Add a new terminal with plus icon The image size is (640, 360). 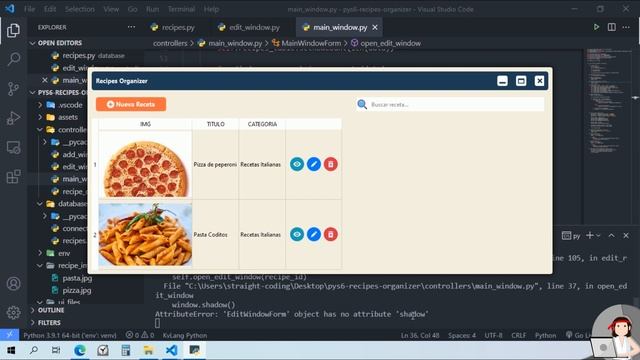point(589,235)
